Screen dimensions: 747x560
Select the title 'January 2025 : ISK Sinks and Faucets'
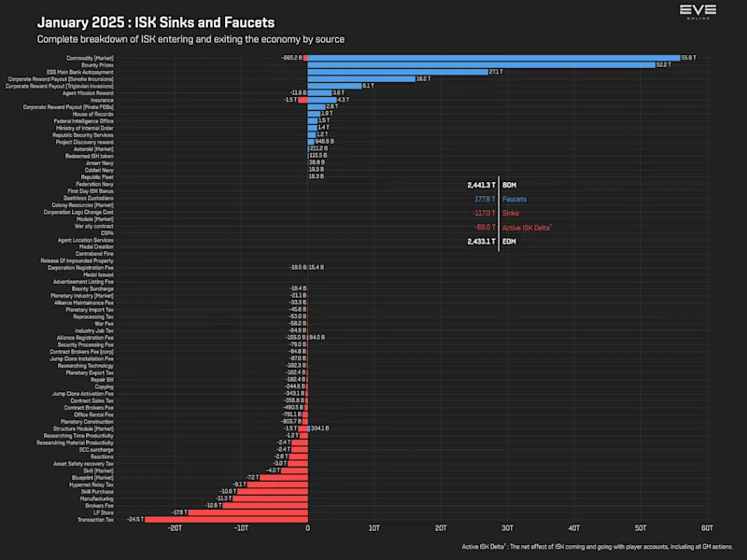click(156, 22)
